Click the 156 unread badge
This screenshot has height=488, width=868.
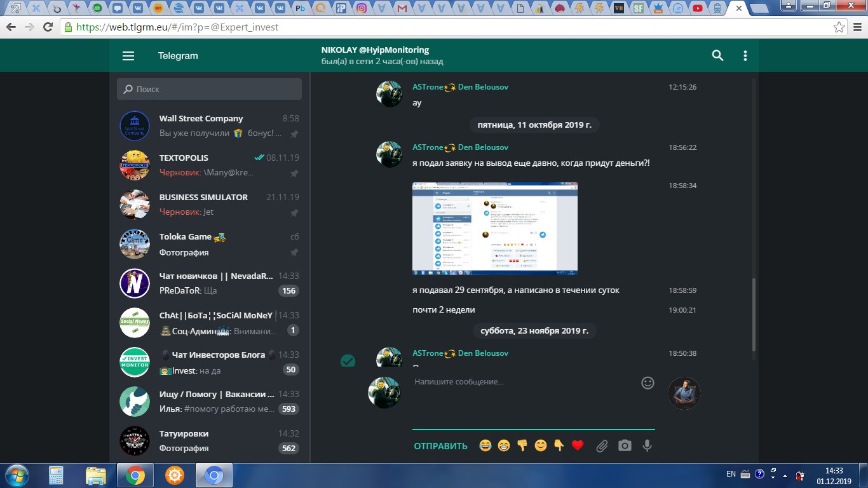tap(289, 291)
